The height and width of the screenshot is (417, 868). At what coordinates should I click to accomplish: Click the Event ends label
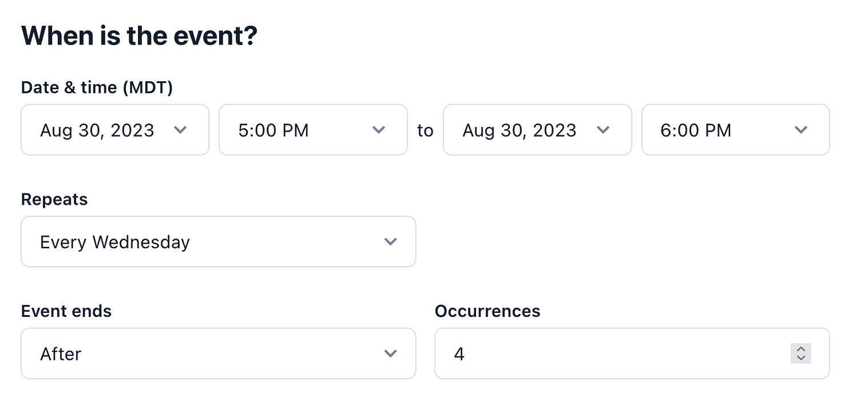(66, 311)
